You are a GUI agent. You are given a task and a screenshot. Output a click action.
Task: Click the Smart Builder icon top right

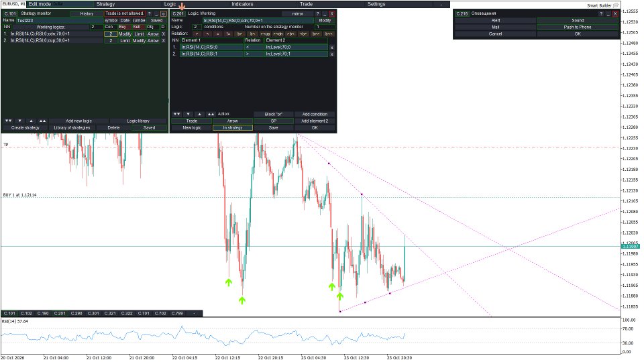click(x=616, y=5)
